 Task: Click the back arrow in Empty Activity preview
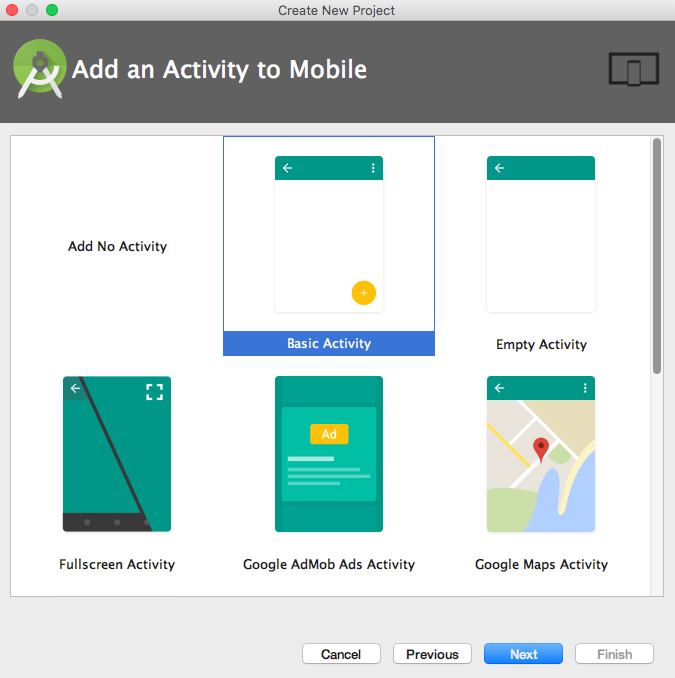pyautogui.click(x=499, y=168)
